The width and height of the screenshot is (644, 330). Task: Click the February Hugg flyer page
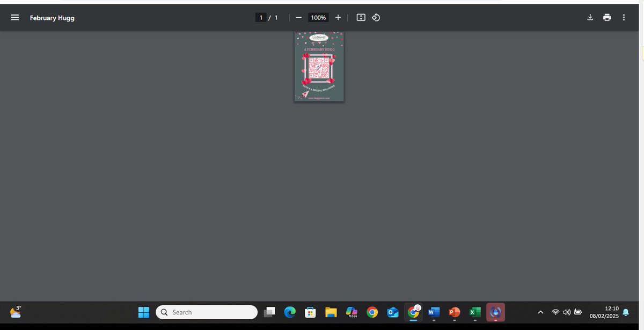(x=319, y=66)
